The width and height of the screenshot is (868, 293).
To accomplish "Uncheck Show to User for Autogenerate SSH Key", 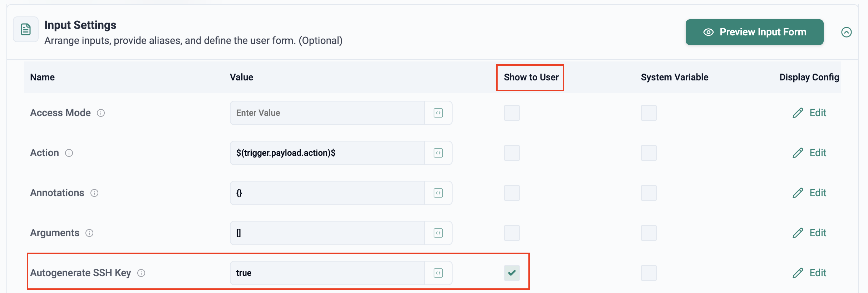I will click(512, 273).
